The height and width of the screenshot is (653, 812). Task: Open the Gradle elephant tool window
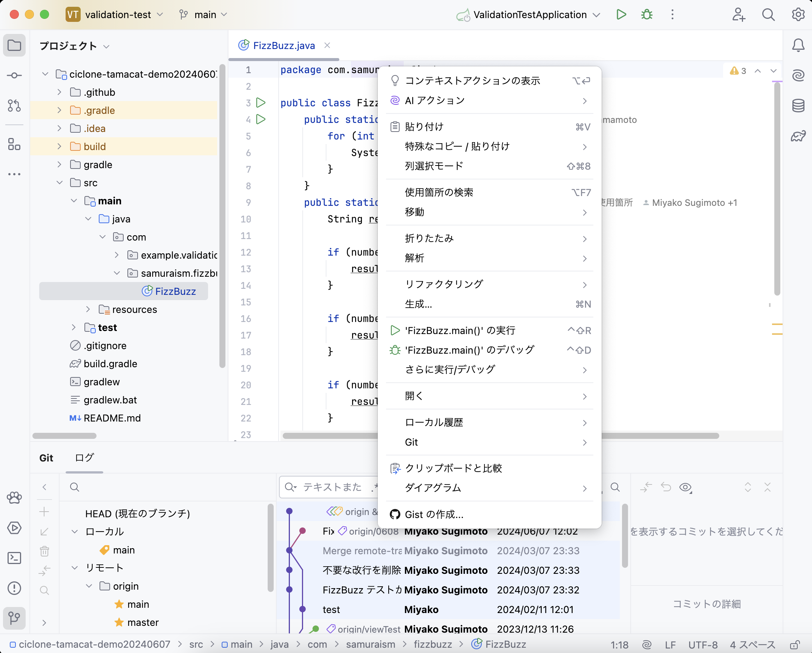[798, 136]
